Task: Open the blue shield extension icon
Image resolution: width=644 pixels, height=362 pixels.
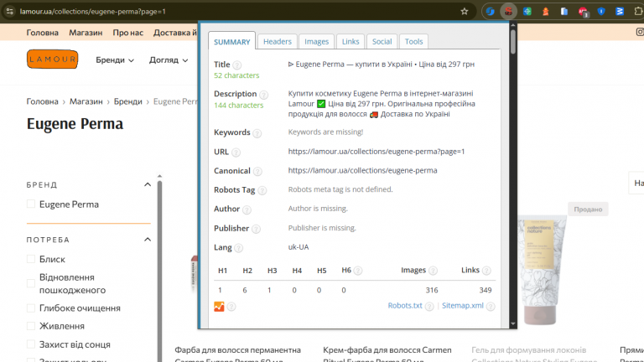Action: pos(601,12)
